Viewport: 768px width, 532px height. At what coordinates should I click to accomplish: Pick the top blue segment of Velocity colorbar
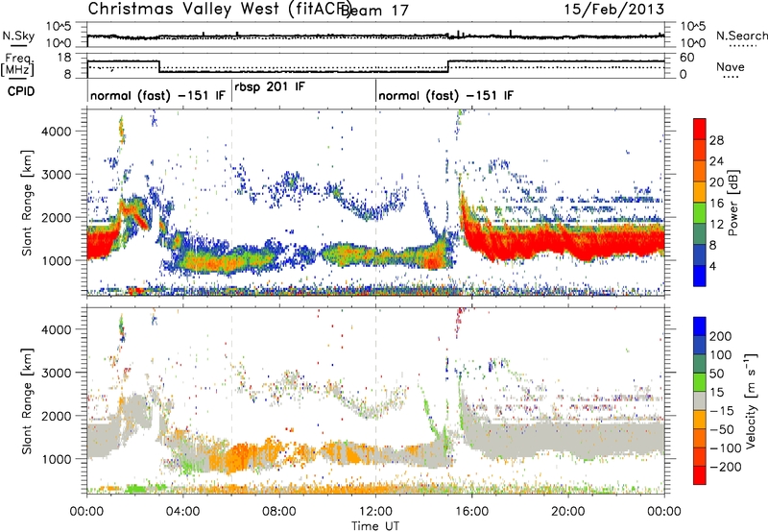pos(700,326)
